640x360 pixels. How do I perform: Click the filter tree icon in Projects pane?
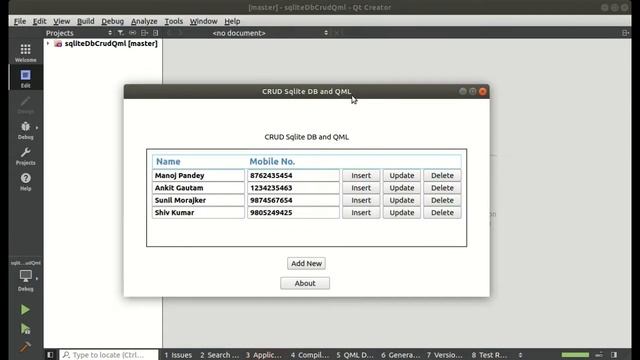point(120,33)
